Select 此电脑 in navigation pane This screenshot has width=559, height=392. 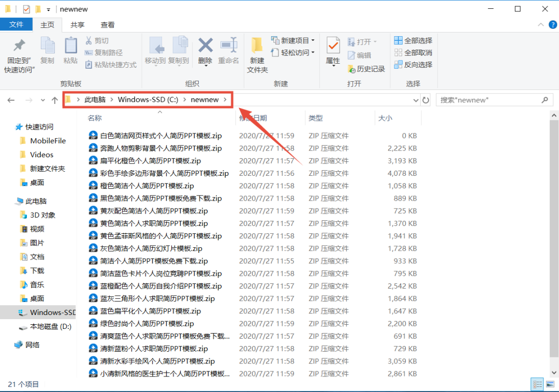tap(31, 201)
